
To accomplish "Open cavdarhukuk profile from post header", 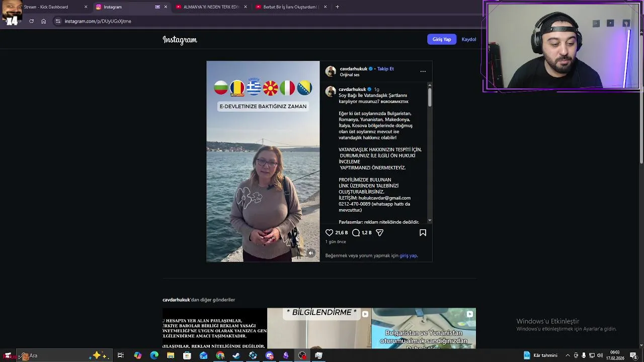I will click(x=354, y=69).
